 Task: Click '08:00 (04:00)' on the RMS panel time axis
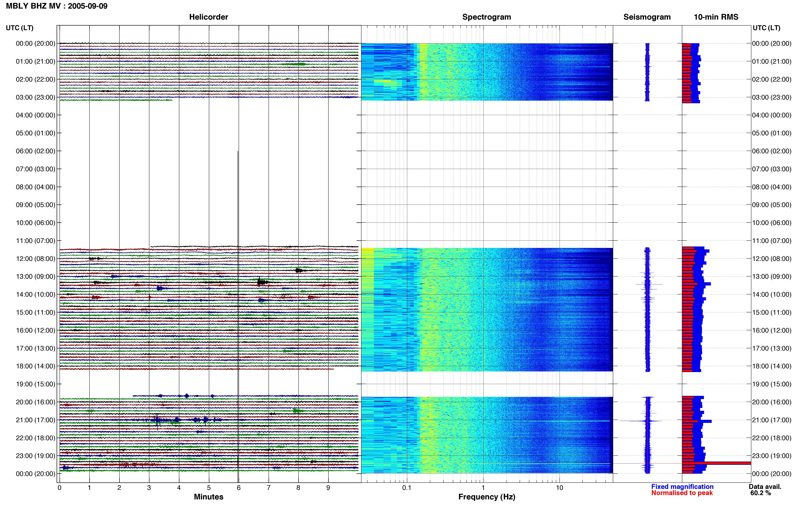(772, 187)
